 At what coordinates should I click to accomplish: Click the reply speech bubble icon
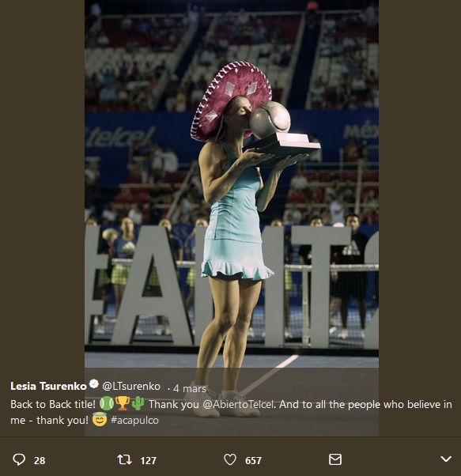19,459
